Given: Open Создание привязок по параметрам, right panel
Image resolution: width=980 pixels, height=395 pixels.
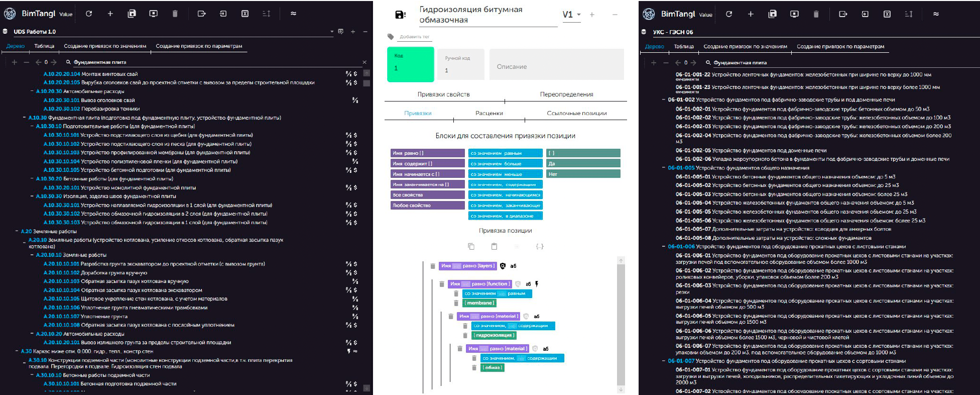Looking at the screenshot, I should (840, 46).
